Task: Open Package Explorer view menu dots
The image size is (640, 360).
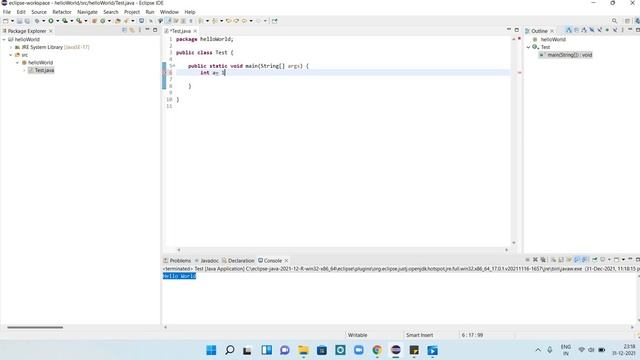Action: (140, 30)
